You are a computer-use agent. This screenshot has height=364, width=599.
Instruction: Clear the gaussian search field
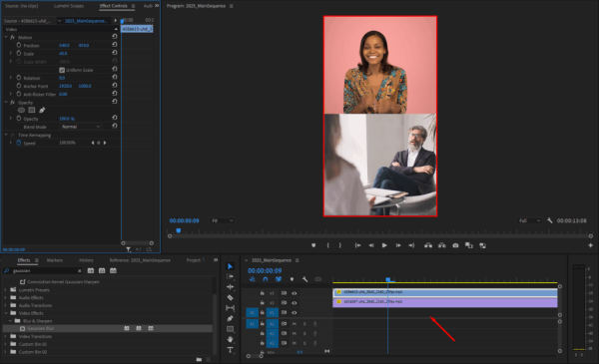(80, 271)
